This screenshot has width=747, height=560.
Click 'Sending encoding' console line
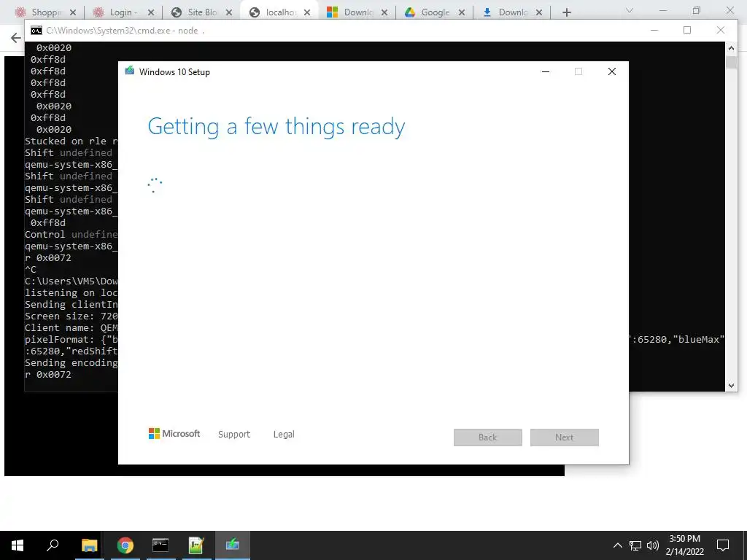pyautogui.click(x=71, y=363)
